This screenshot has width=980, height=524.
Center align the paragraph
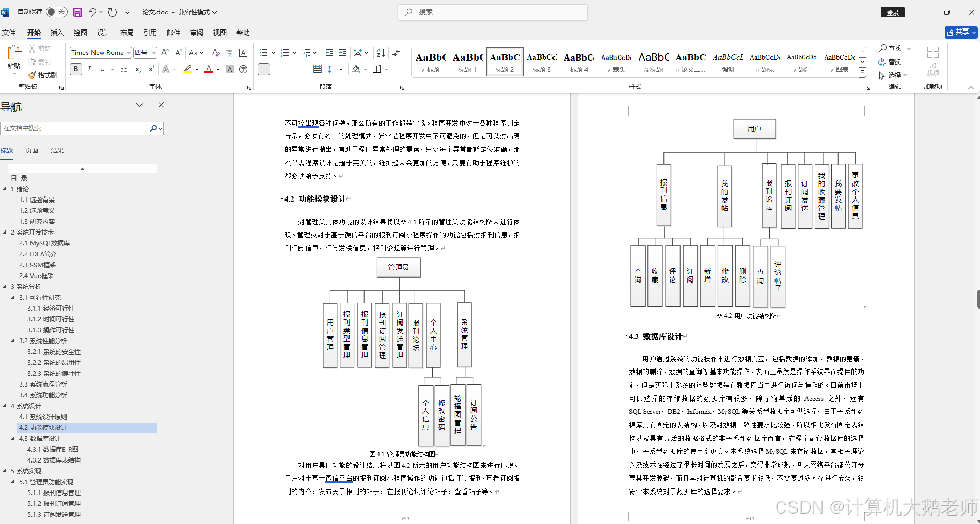click(277, 69)
